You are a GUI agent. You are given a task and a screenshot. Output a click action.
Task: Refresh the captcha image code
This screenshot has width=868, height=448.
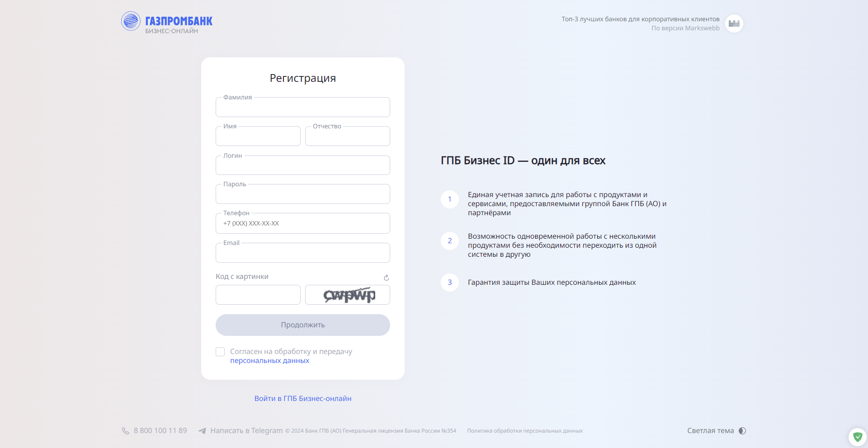coord(387,278)
